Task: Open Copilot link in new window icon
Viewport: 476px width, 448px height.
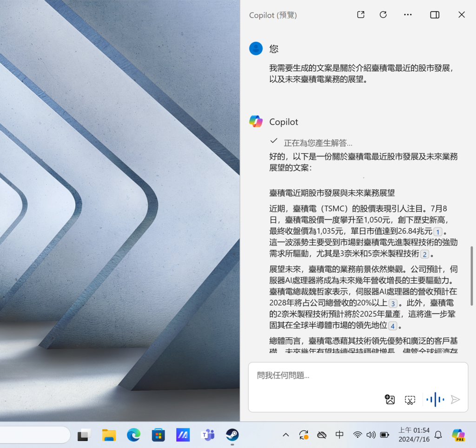Action: pos(361,14)
